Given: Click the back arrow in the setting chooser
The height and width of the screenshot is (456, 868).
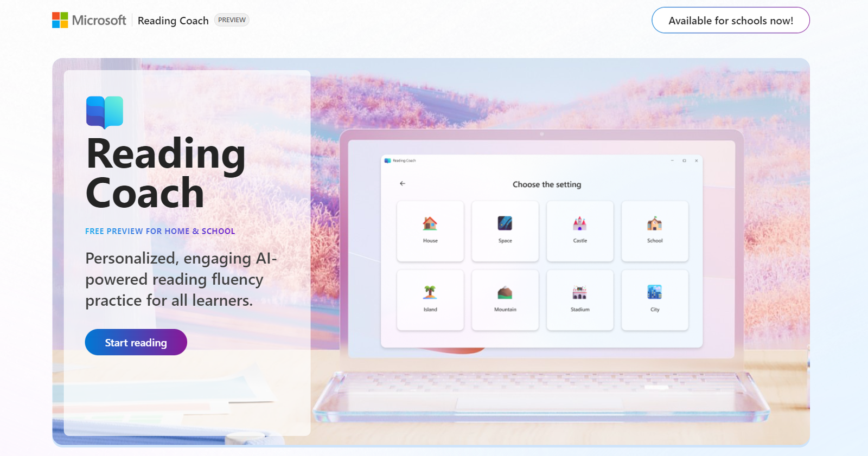Looking at the screenshot, I should [x=403, y=183].
